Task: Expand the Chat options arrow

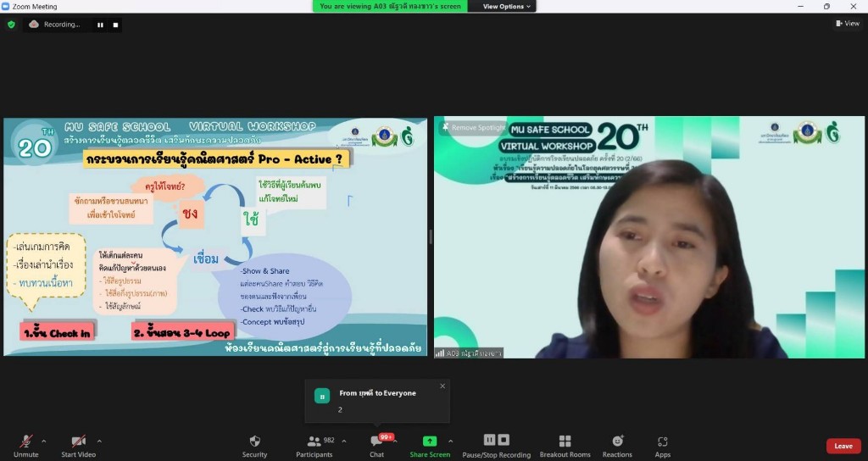Action: (395, 441)
